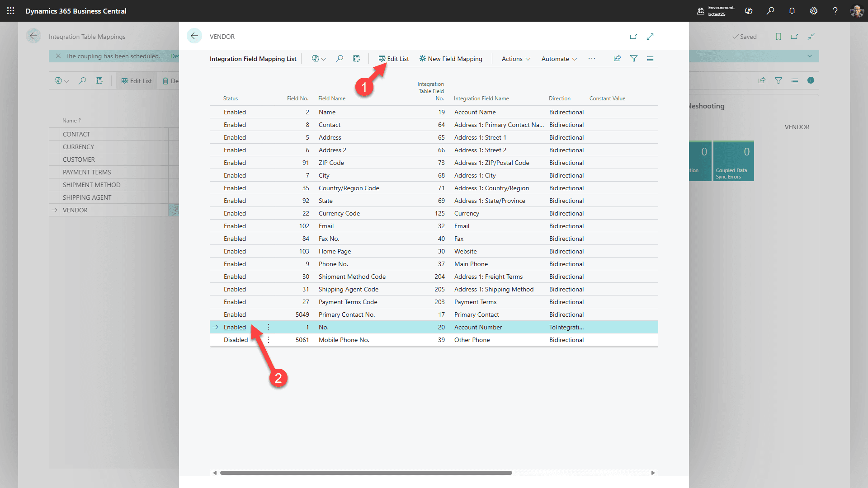868x488 pixels.
Task: Expand the coupling notification banner chevron
Action: coord(809,56)
